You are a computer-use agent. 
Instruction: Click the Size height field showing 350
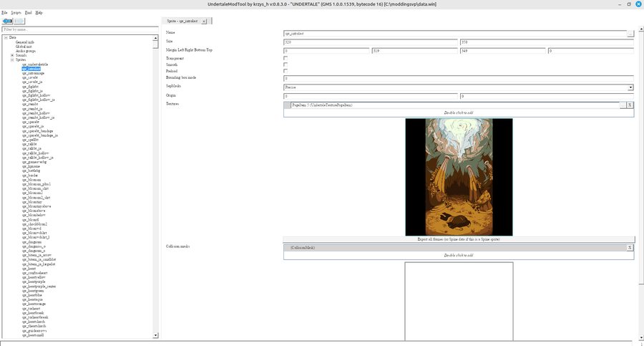(547, 42)
